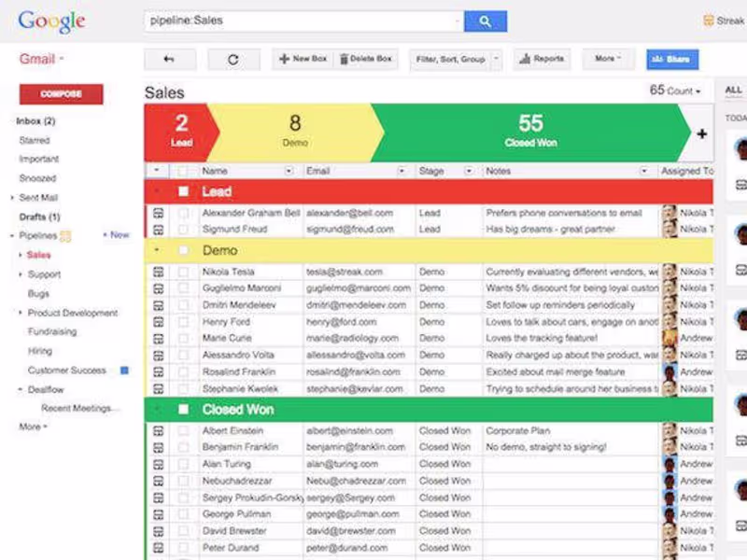Open the Stage column dropdown arrow
This screenshot has width=747, height=560.
pos(469,171)
